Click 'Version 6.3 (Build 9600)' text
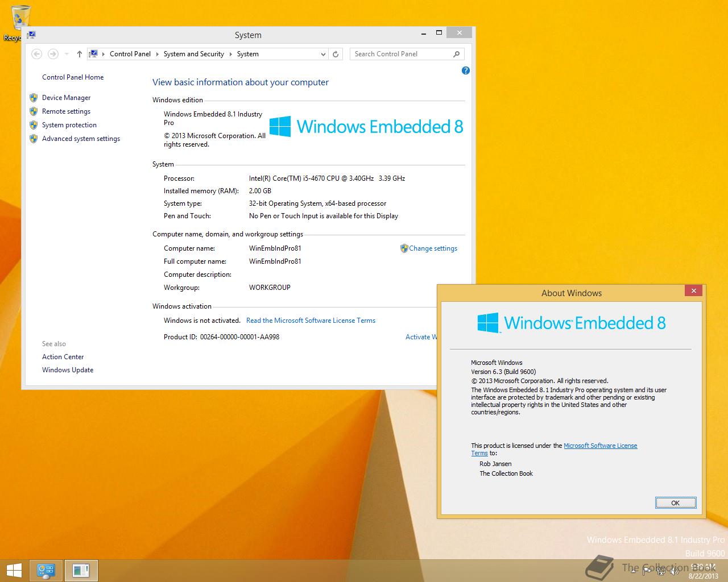Screen dimensions: 728x582 coord(503,372)
